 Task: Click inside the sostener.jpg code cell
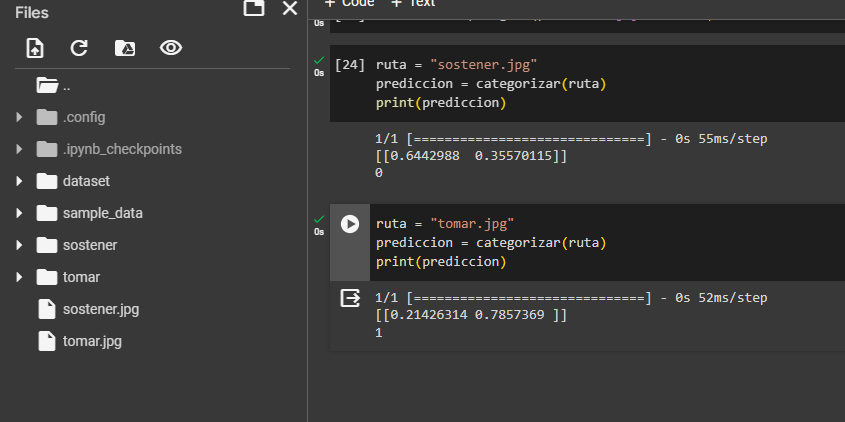600,84
